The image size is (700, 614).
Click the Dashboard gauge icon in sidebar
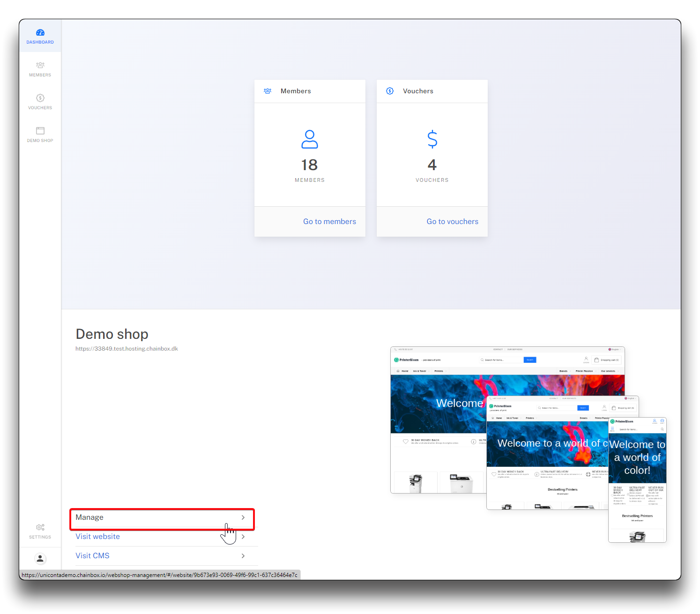[x=40, y=33]
